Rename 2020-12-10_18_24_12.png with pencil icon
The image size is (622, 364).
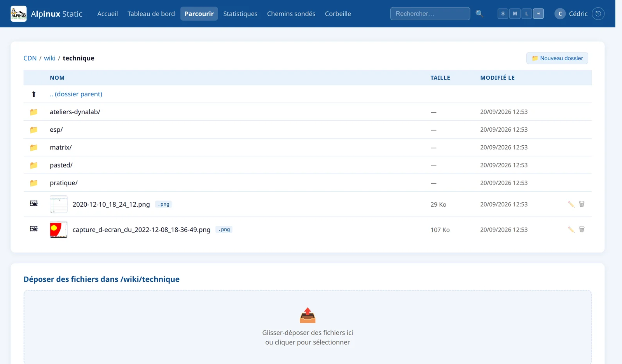point(571,204)
